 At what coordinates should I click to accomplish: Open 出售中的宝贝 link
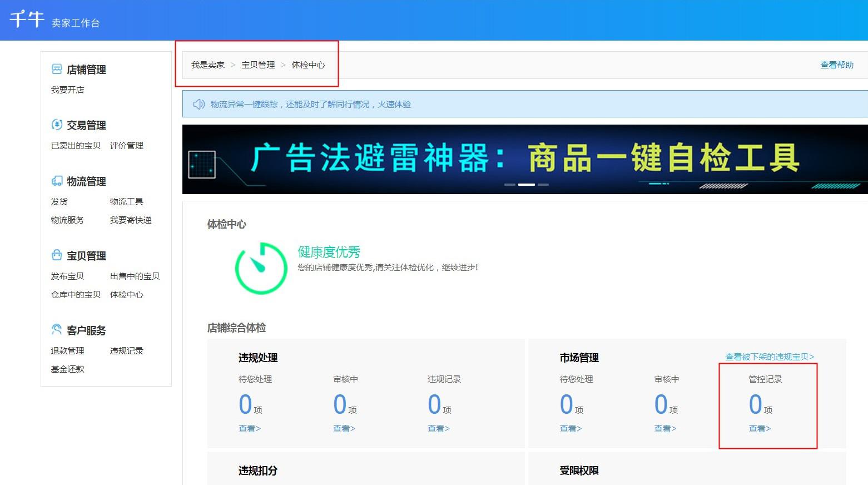click(135, 276)
